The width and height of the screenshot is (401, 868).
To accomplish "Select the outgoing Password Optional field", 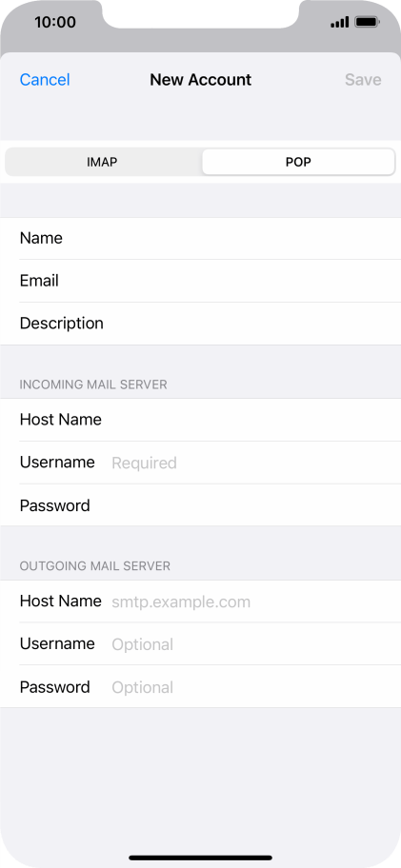I will pyautogui.click(x=200, y=687).
